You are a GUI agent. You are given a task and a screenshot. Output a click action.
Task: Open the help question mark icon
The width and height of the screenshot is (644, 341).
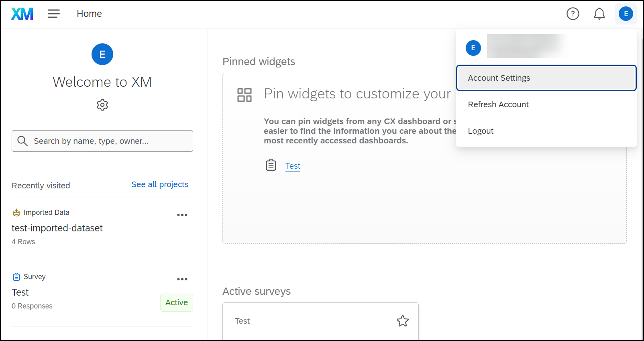pos(573,14)
